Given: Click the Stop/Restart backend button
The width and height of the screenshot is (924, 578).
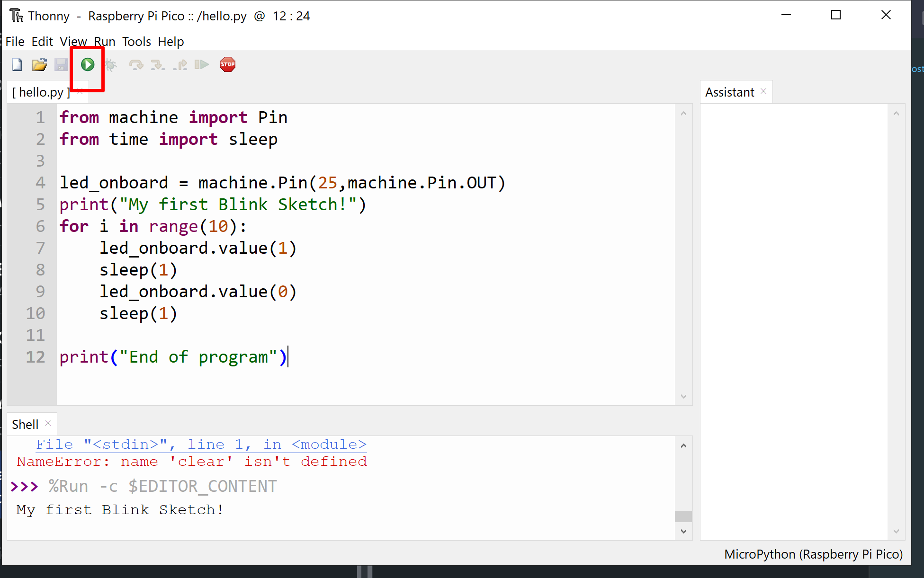Looking at the screenshot, I should point(228,63).
